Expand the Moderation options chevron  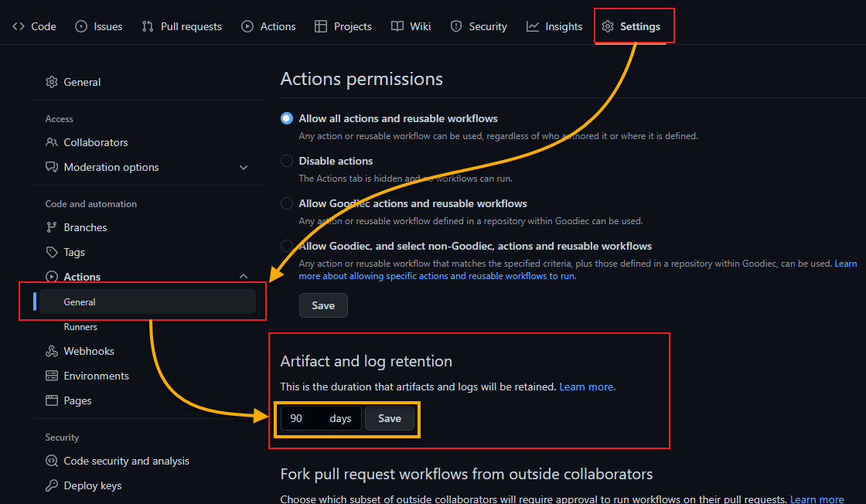point(244,167)
